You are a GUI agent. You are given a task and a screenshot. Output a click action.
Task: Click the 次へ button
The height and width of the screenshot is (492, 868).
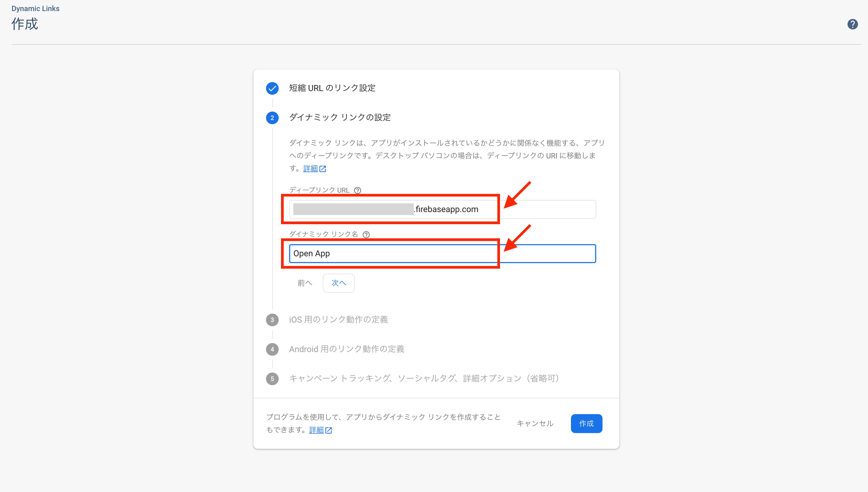click(x=338, y=283)
